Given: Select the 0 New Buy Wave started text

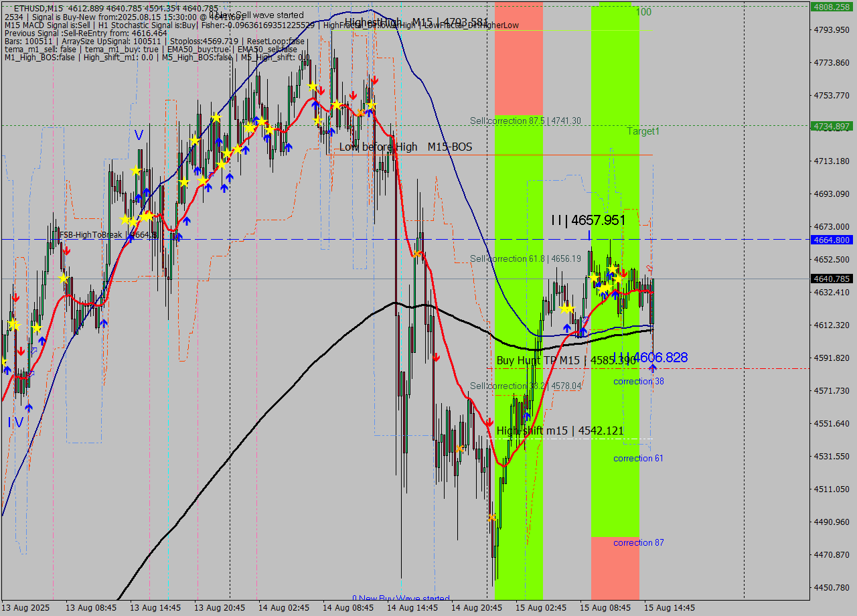Looking at the screenshot, I should tap(400, 598).
